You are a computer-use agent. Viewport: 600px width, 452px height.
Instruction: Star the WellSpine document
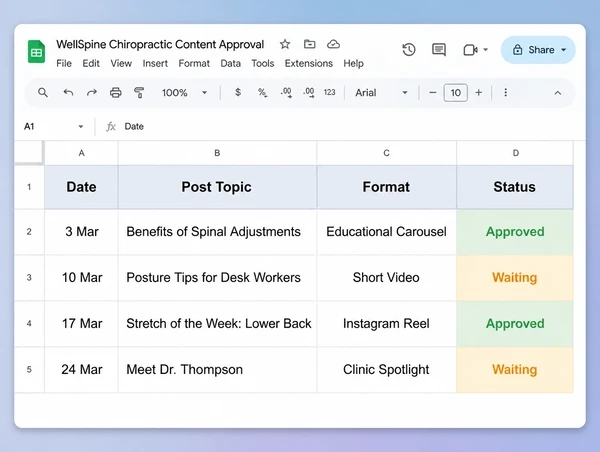[285, 44]
